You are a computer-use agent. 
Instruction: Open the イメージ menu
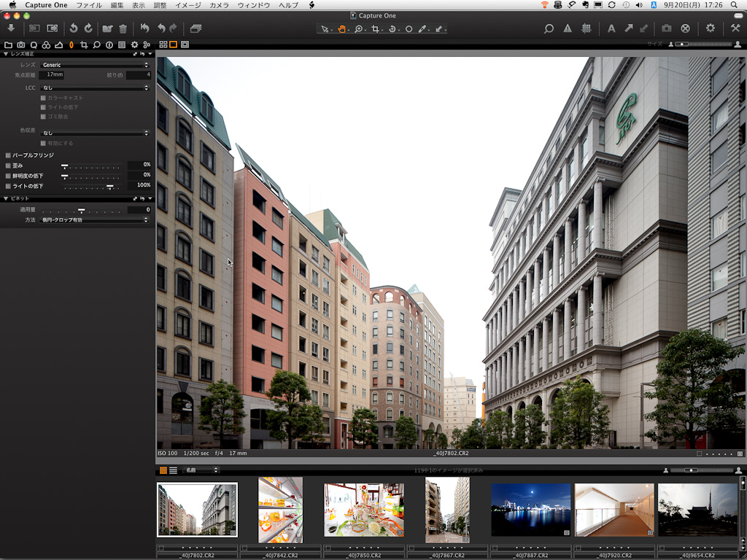coord(187,5)
